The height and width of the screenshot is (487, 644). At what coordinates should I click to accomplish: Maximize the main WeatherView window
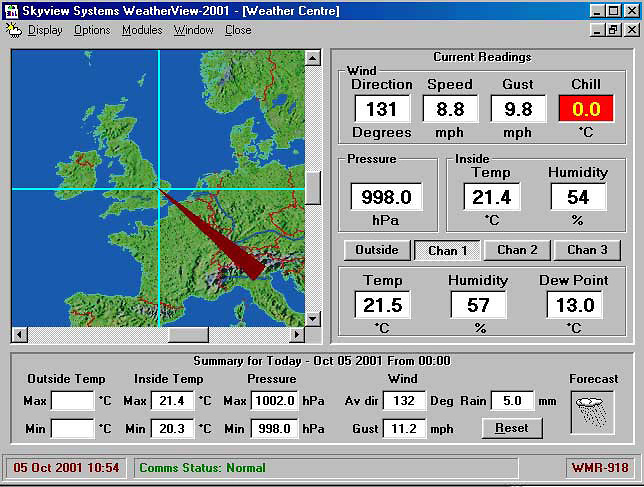[x=614, y=11]
